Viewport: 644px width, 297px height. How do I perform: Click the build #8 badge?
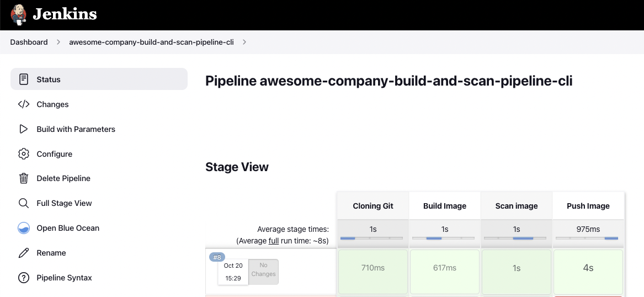click(217, 257)
